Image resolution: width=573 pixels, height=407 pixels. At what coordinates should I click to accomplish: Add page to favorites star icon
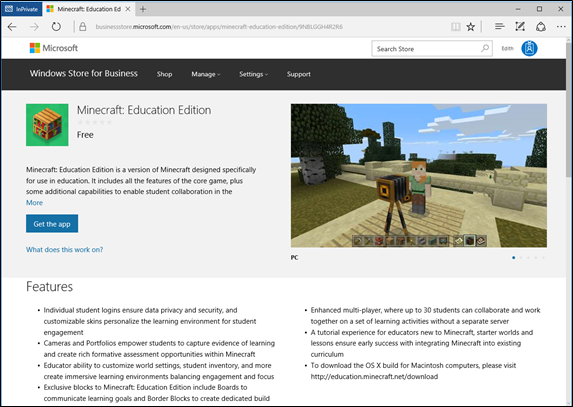471,27
